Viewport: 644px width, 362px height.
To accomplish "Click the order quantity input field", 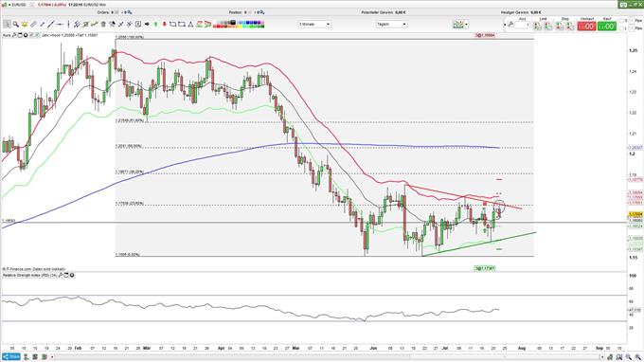I will point(523,25).
